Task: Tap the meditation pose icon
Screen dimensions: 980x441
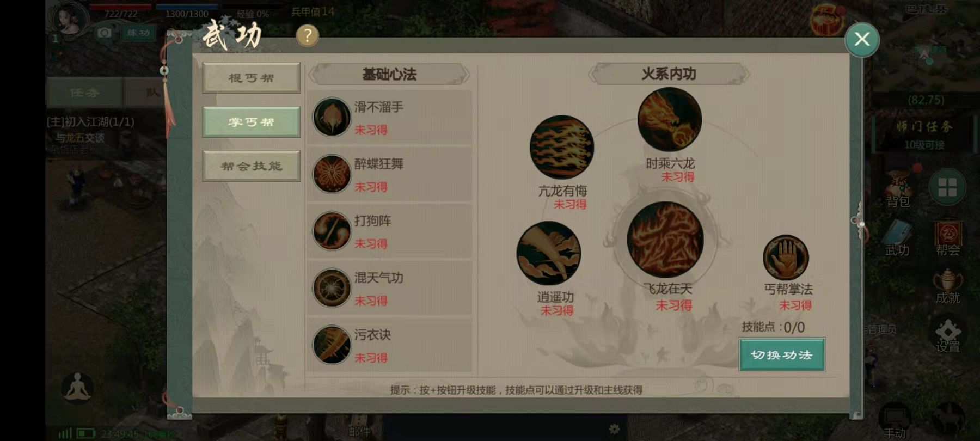Action: pyautogui.click(x=77, y=388)
